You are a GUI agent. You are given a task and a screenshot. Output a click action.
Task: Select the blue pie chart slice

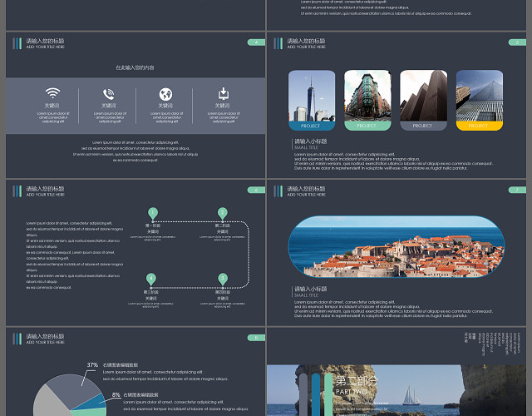click(93, 403)
